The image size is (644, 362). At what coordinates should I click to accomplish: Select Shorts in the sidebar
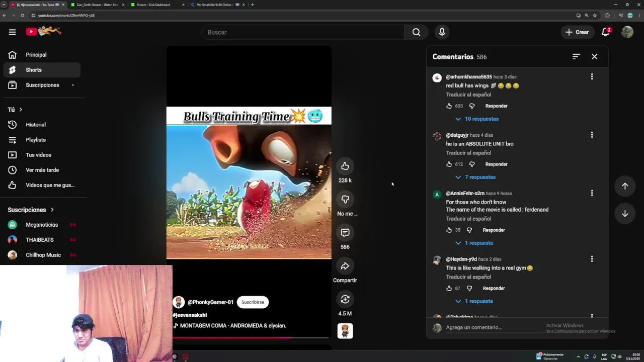42,70
